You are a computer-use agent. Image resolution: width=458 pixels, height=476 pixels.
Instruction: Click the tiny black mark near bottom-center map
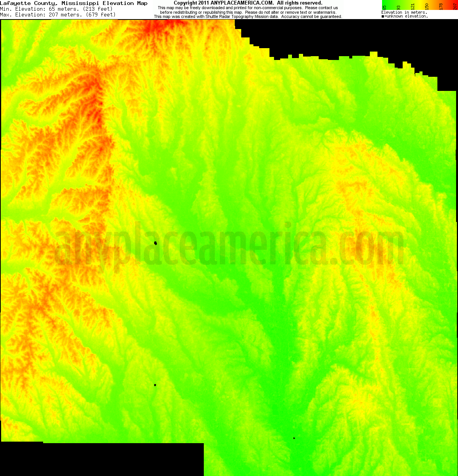(x=294, y=438)
